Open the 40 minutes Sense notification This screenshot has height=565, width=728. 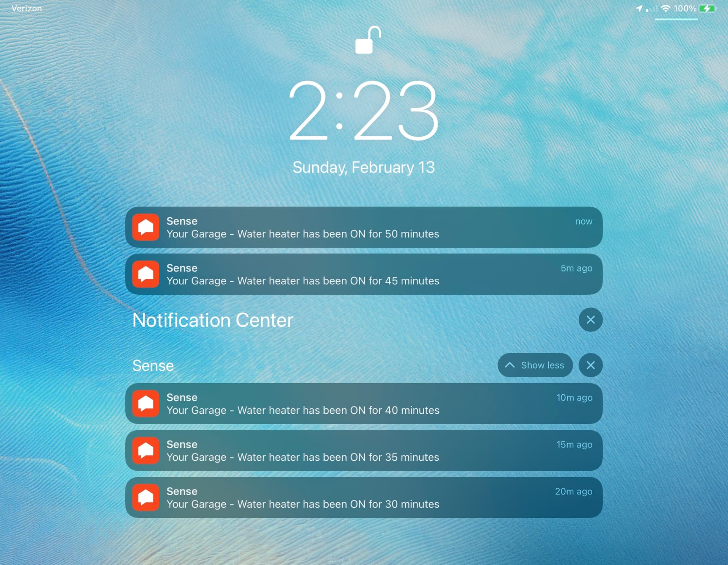pyautogui.click(x=364, y=403)
